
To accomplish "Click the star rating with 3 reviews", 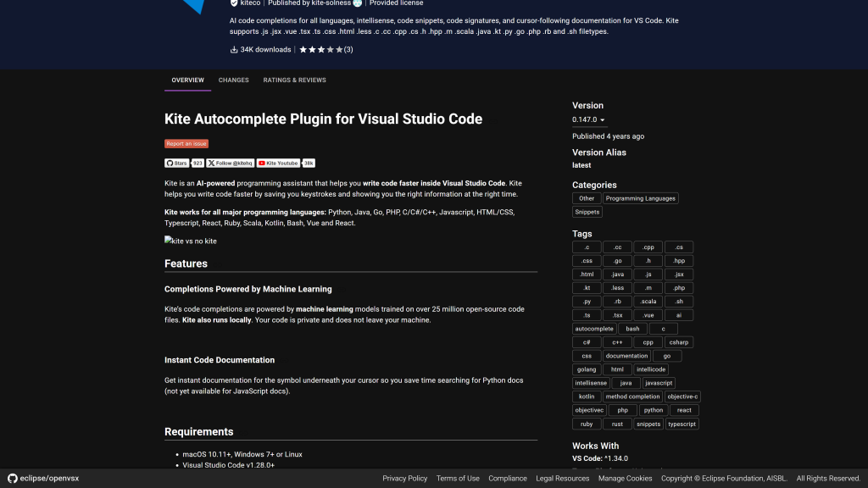I will tap(326, 50).
